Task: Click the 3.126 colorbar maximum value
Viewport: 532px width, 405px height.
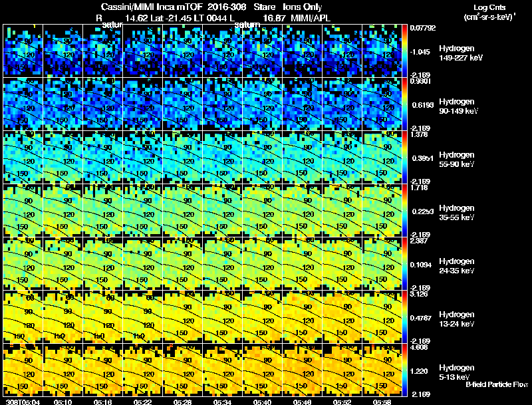Action: [420, 294]
